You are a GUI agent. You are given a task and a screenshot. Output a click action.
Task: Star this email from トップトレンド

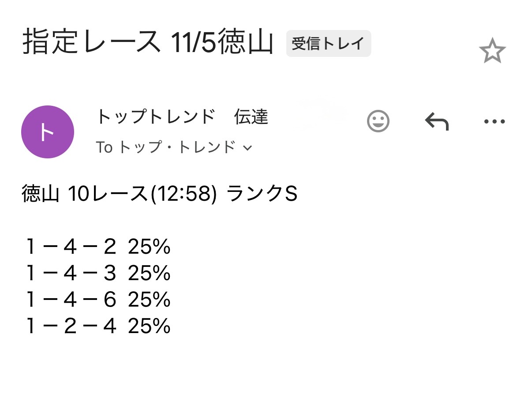(x=492, y=51)
